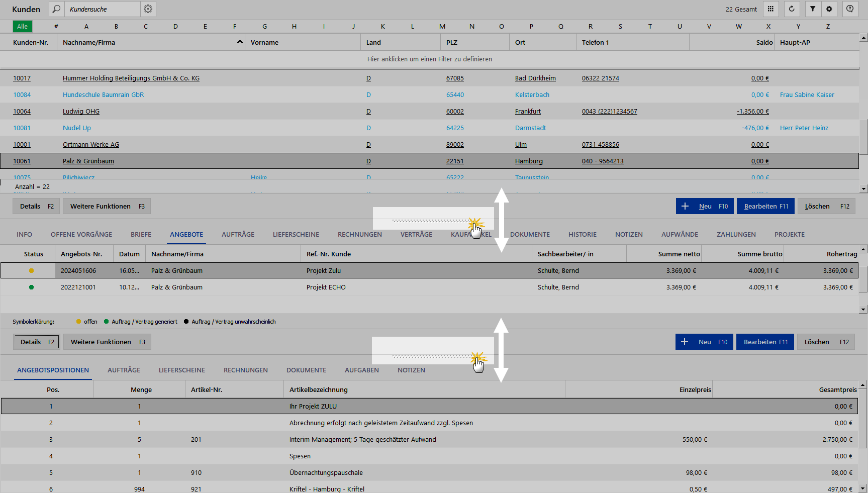Click positions list scrollbar up arrow
This screenshot has width=868, height=493.
[x=863, y=385]
